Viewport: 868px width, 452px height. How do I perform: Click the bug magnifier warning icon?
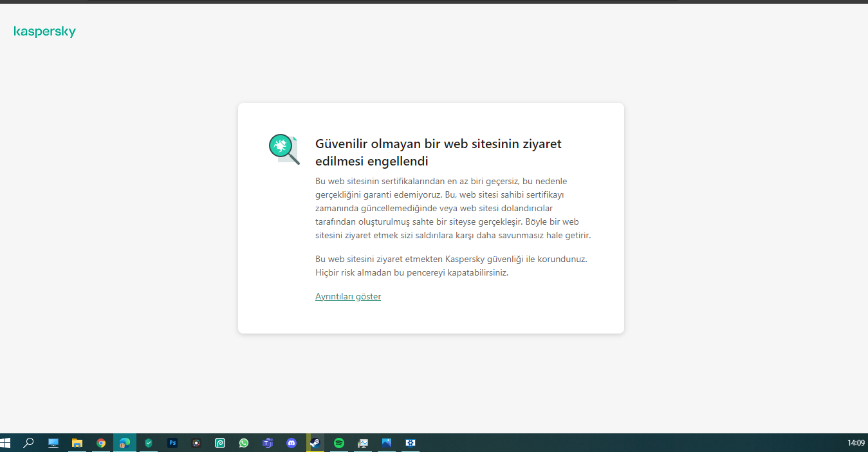click(x=284, y=149)
